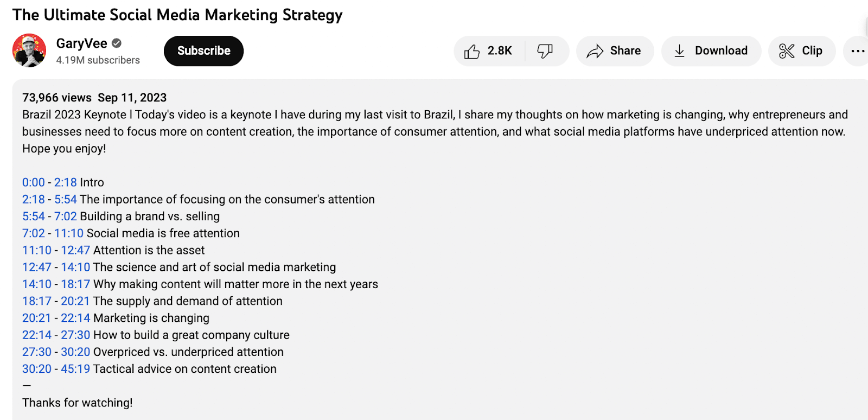Click the 2.8K like count
This screenshot has width=868, height=420.
pyautogui.click(x=500, y=51)
